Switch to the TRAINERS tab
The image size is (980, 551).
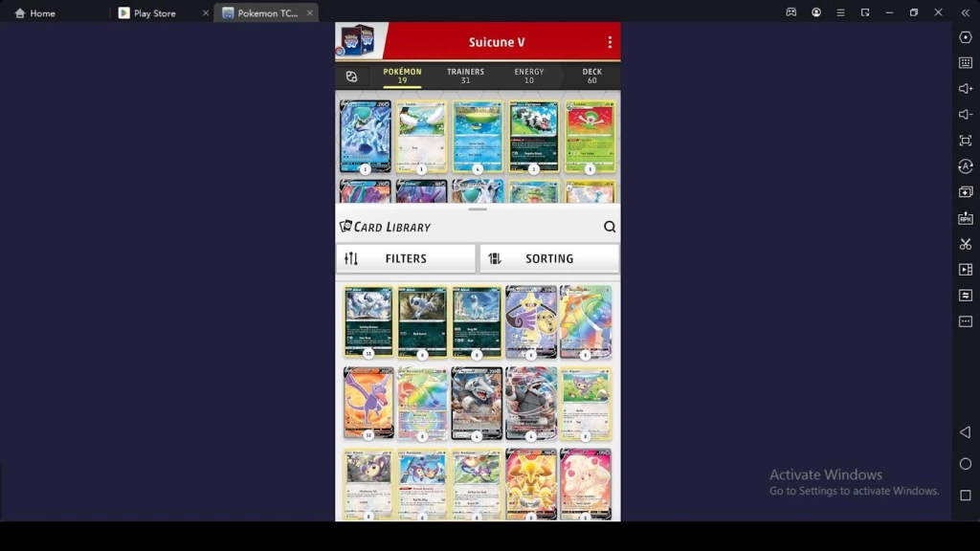pyautogui.click(x=465, y=74)
